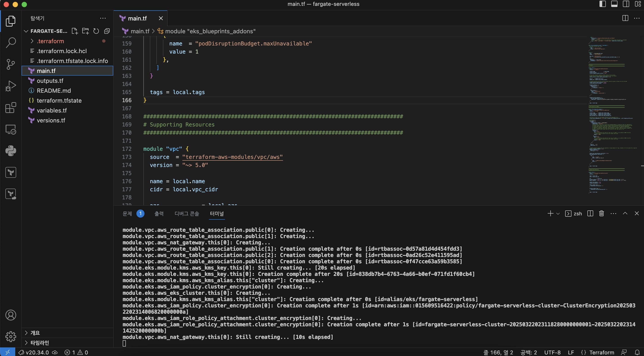Refresh the explorer file tree
The image size is (644, 356).
96,31
